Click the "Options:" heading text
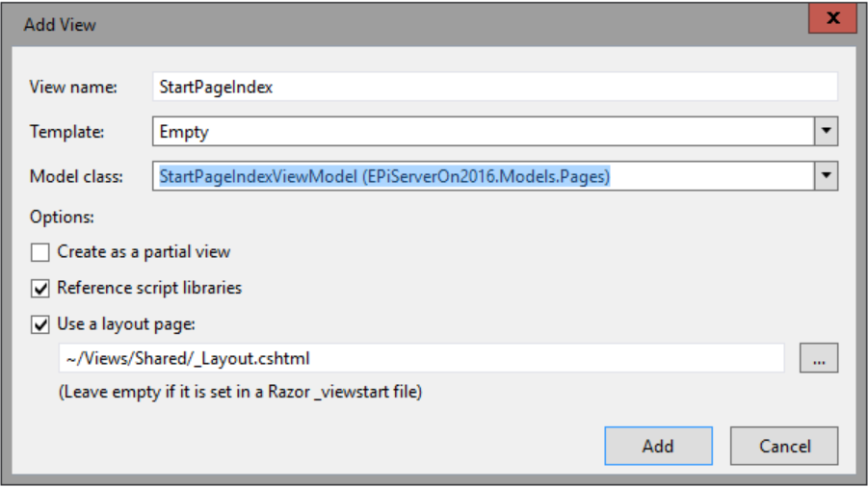 pyautogui.click(x=62, y=218)
